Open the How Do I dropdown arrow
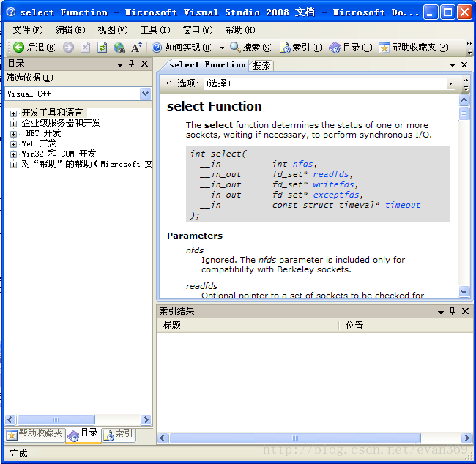Screen dimensions: 476x464 (x=222, y=48)
